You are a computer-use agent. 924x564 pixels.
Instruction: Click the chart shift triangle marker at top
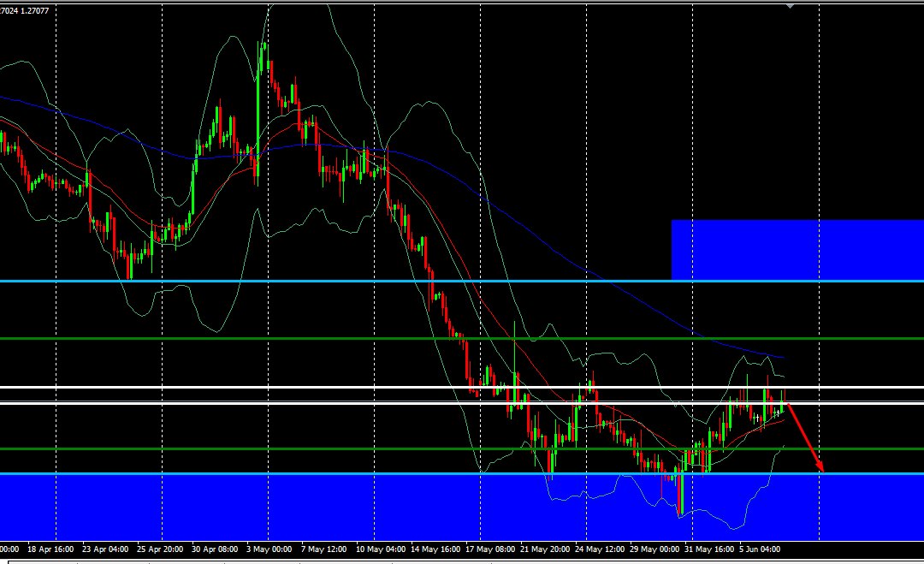point(789,5)
